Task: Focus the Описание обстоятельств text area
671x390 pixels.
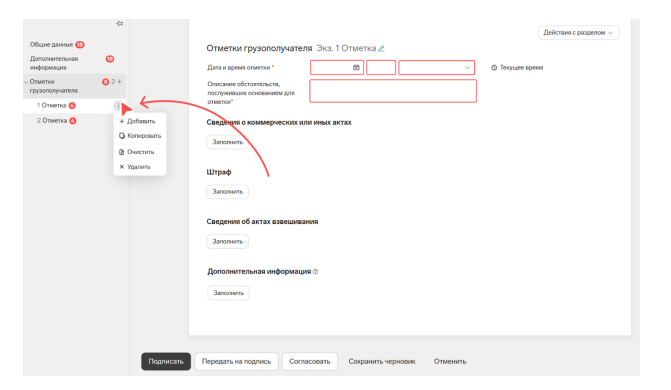Action: (393, 91)
